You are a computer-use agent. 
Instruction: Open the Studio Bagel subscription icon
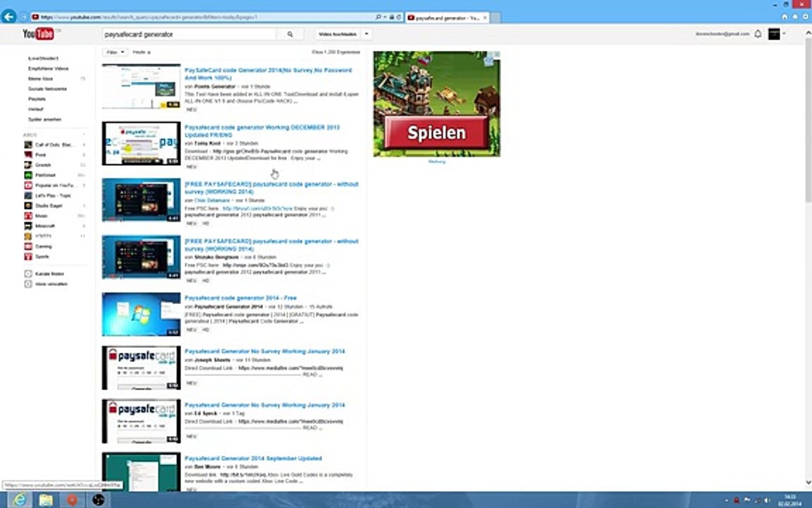click(28, 206)
